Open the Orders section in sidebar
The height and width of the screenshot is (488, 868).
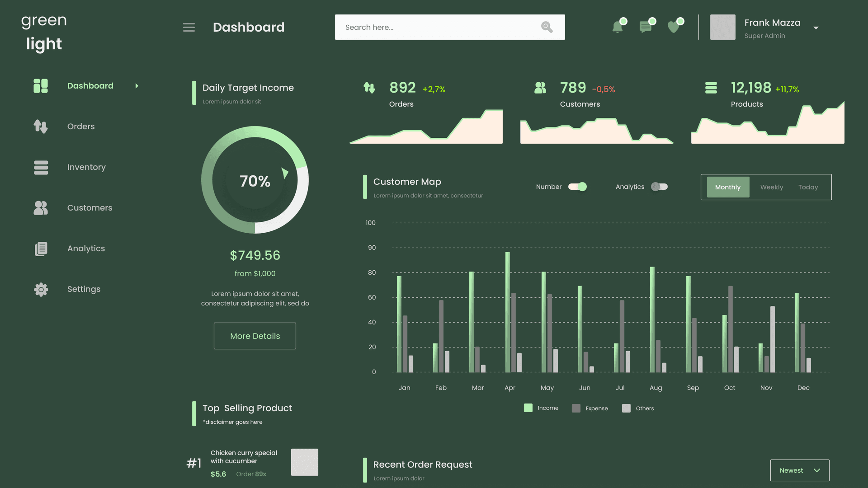pyautogui.click(x=80, y=127)
